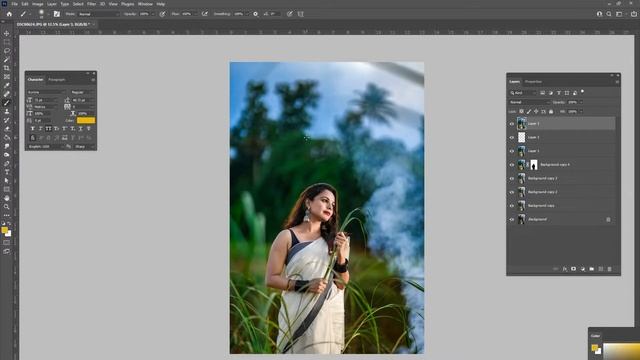
Task: Toggle visibility of third layer row
Action: pyautogui.click(x=511, y=151)
